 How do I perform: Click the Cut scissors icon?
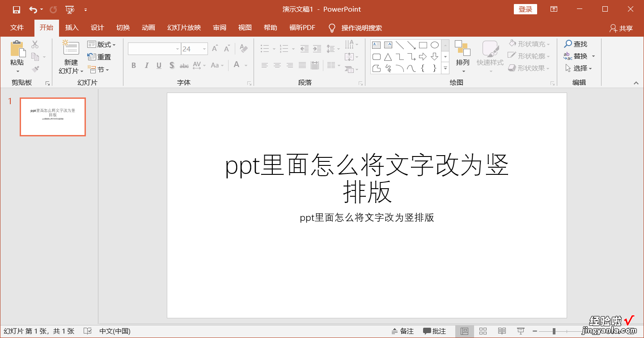coord(35,44)
